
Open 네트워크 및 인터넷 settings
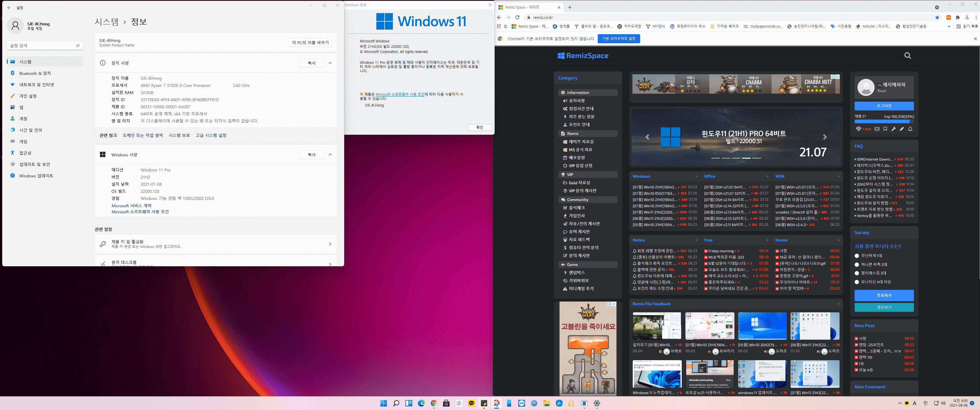coord(45,85)
